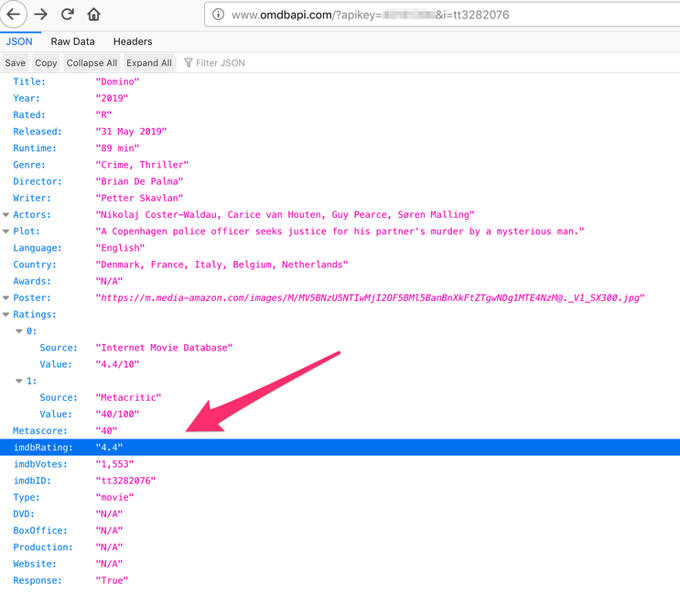Image resolution: width=680 pixels, height=616 pixels.
Task: Click the rating value "4.4/10"
Action: point(117,364)
